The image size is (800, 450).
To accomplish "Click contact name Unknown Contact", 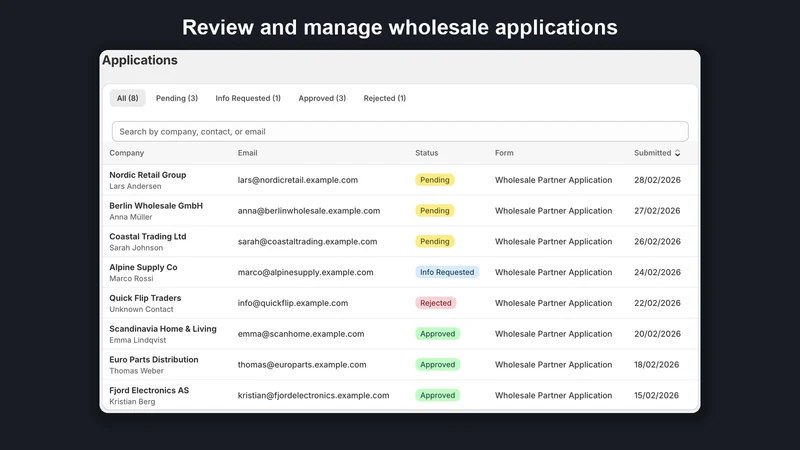I will click(141, 309).
